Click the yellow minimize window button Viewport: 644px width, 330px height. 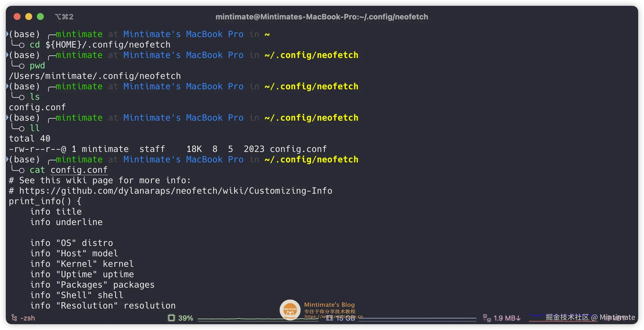[x=29, y=17]
